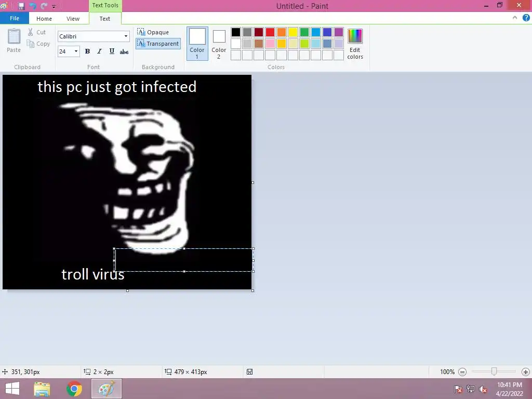Pick the lime green color swatch
The image size is (532, 399).
click(x=304, y=44)
